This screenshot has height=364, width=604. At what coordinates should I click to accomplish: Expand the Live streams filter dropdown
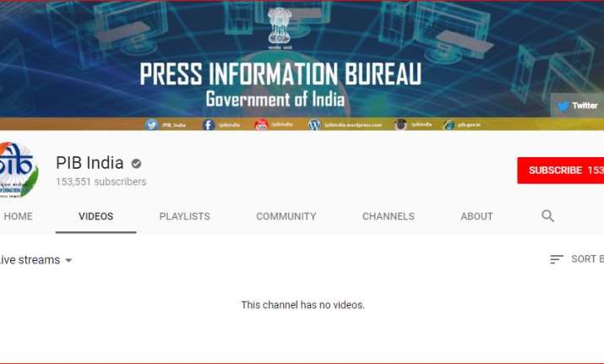[35, 260]
